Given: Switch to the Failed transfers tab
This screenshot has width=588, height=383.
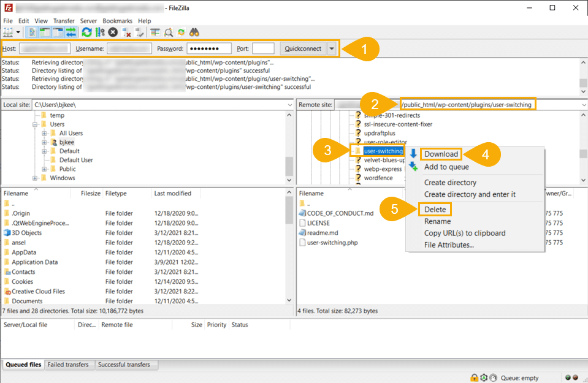Looking at the screenshot, I should click(69, 364).
